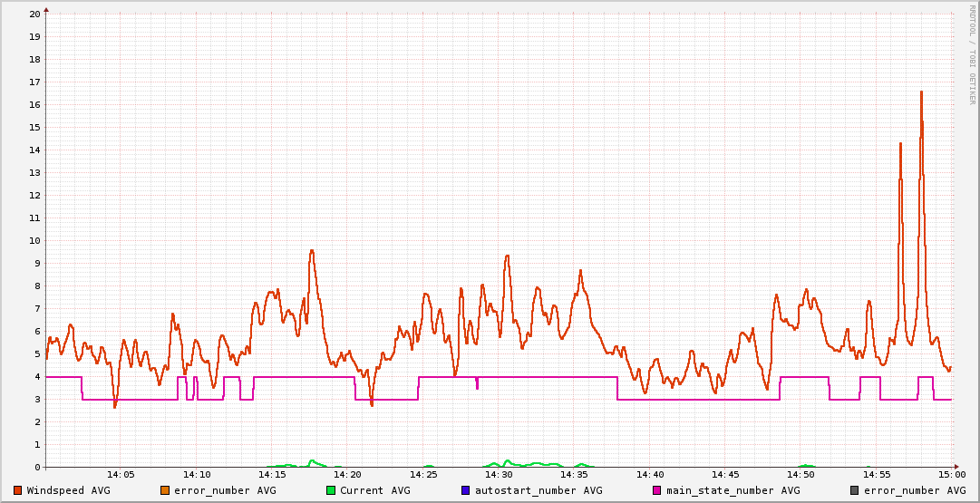Click the gray error_number legend swatch
Image resolution: width=980 pixels, height=503 pixels.
click(x=854, y=490)
